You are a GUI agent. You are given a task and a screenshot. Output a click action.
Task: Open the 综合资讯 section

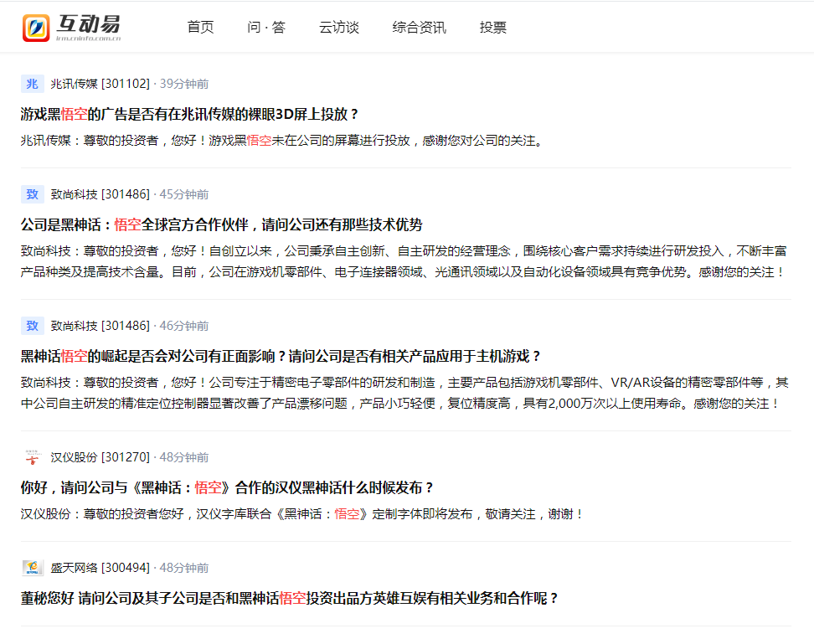click(419, 27)
